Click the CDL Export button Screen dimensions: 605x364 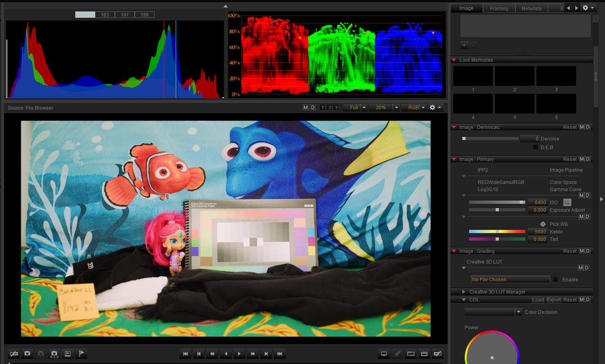tap(554, 300)
